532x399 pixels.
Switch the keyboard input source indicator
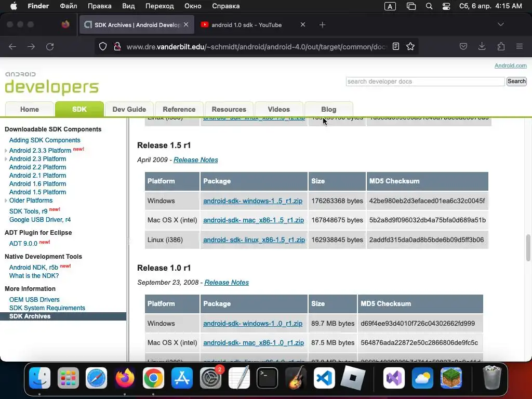390,6
